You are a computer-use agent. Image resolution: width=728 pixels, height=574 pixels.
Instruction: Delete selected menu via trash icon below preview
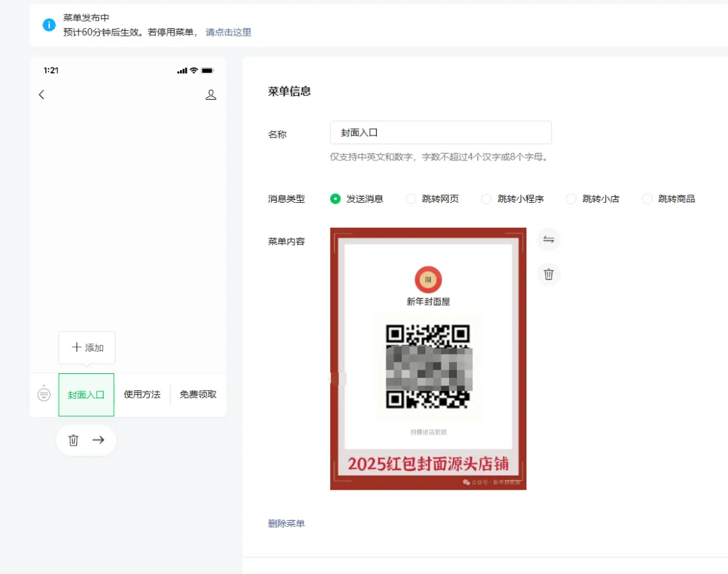point(73,441)
